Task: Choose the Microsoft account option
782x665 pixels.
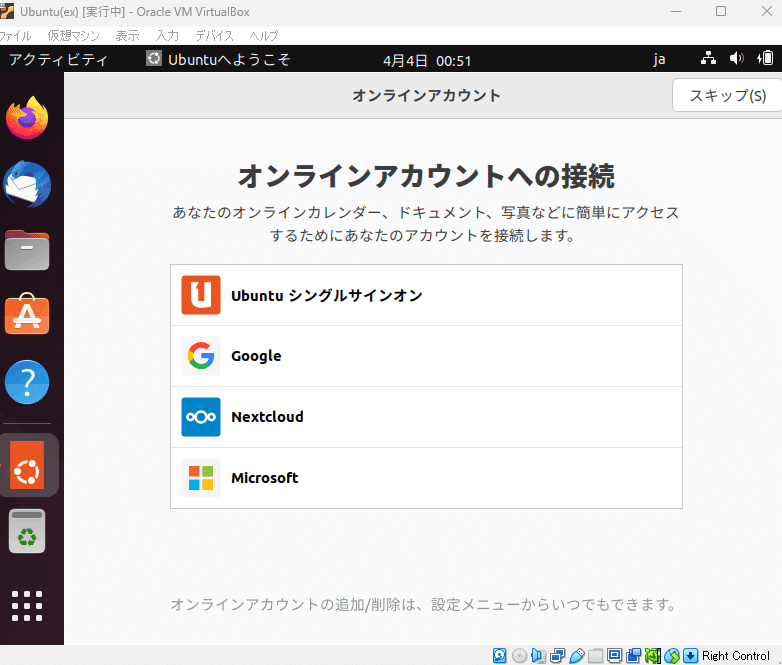Action: pos(426,478)
